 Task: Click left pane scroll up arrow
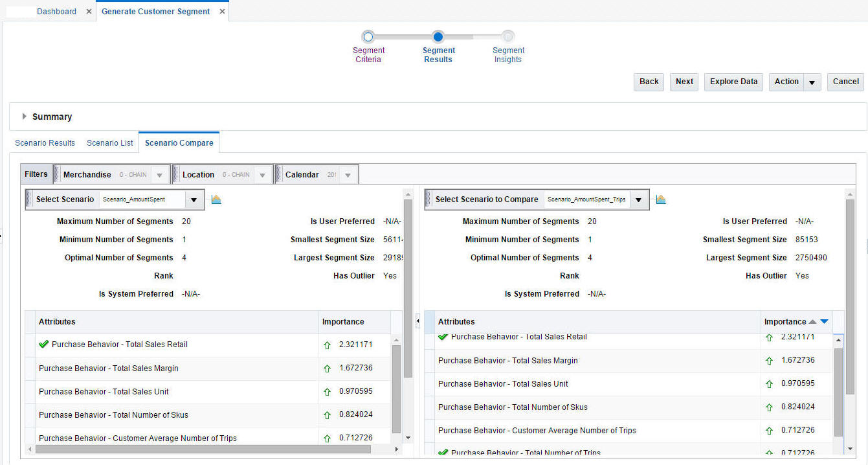(x=408, y=193)
